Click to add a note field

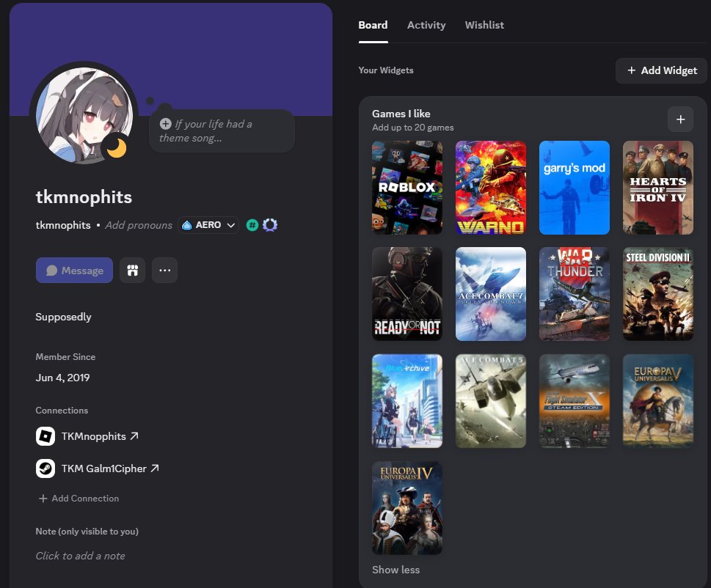pyautogui.click(x=80, y=556)
